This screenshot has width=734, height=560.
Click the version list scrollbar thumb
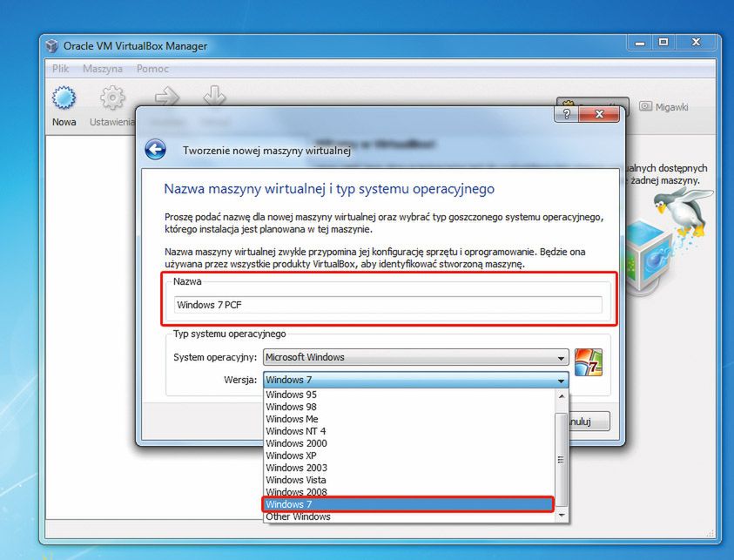(x=562, y=459)
